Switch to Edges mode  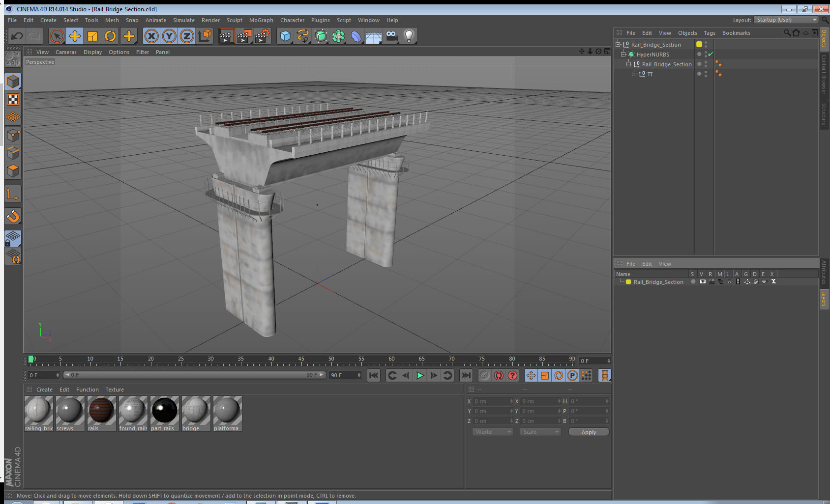(x=13, y=153)
